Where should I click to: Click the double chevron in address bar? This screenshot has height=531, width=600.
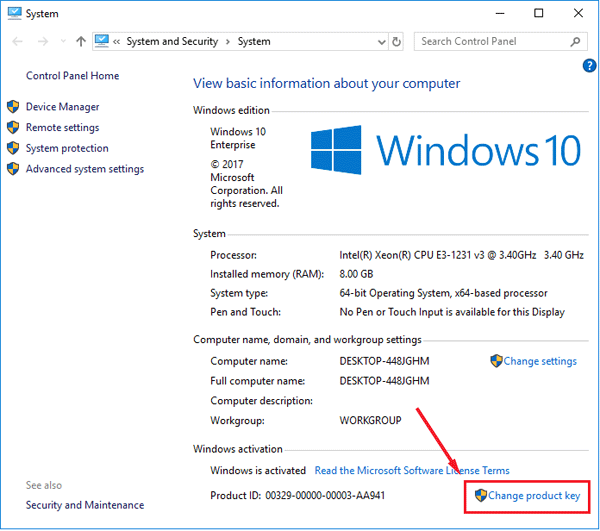point(117,42)
